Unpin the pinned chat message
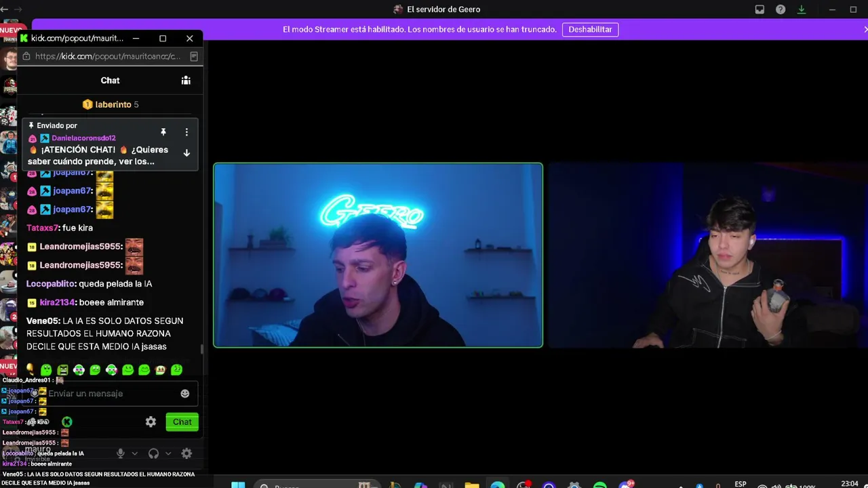Screen dimensions: 868x488 pyautogui.click(x=163, y=131)
